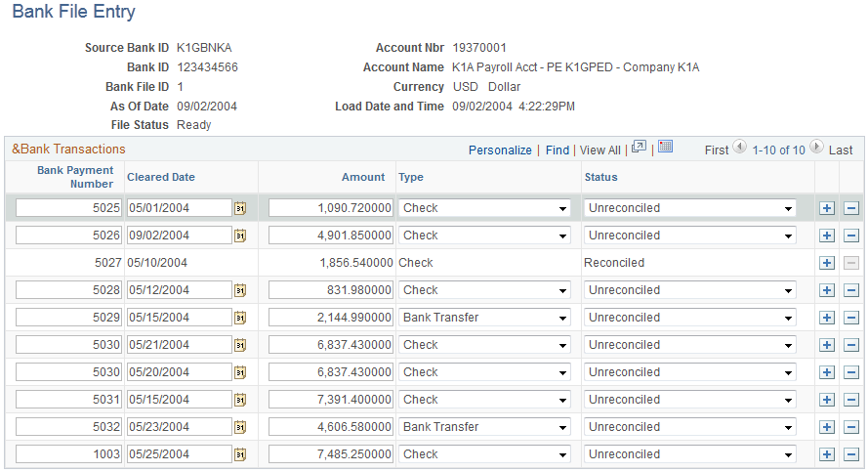
Task: Open calendar for payment 5032 cleared date
Action: (240, 427)
